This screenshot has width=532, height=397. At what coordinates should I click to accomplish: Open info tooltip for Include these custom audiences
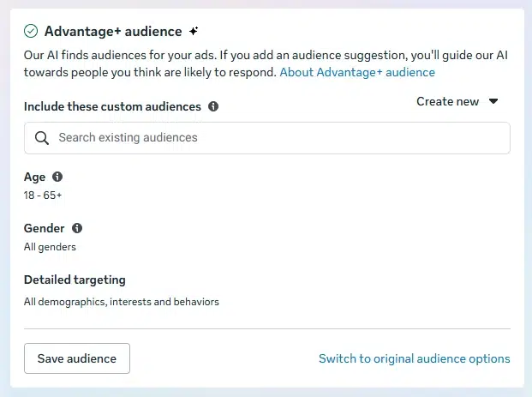click(213, 106)
